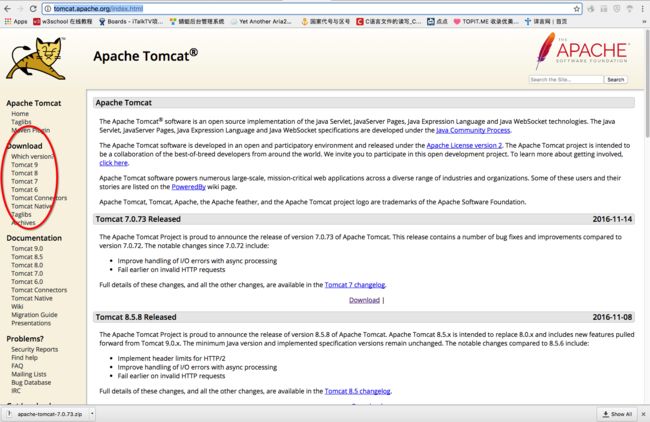This screenshot has width=650, height=422.
Task: Open the red C icon bookmark
Action: 389,22
